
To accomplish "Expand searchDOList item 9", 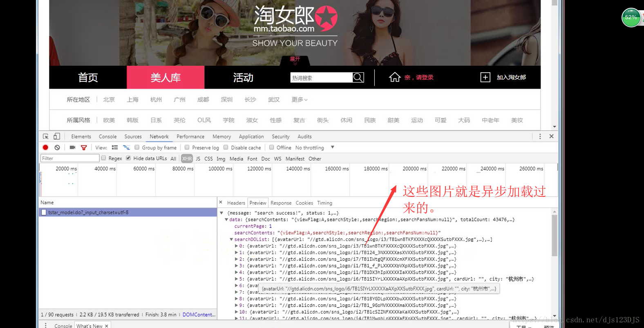I will [236, 305].
